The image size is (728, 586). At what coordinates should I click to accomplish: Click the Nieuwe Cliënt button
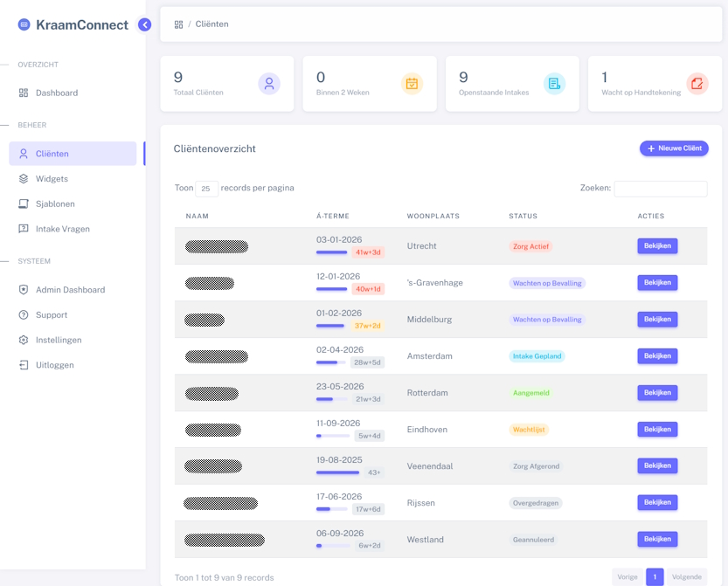point(674,148)
